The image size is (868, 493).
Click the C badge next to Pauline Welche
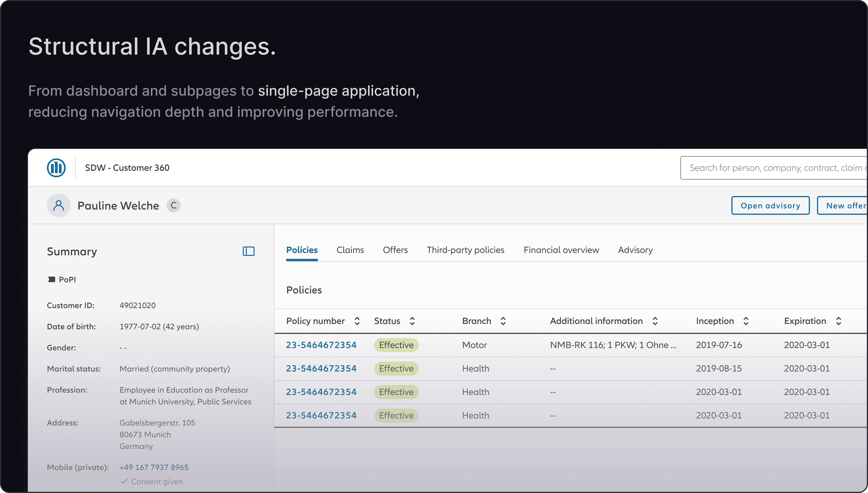point(174,206)
